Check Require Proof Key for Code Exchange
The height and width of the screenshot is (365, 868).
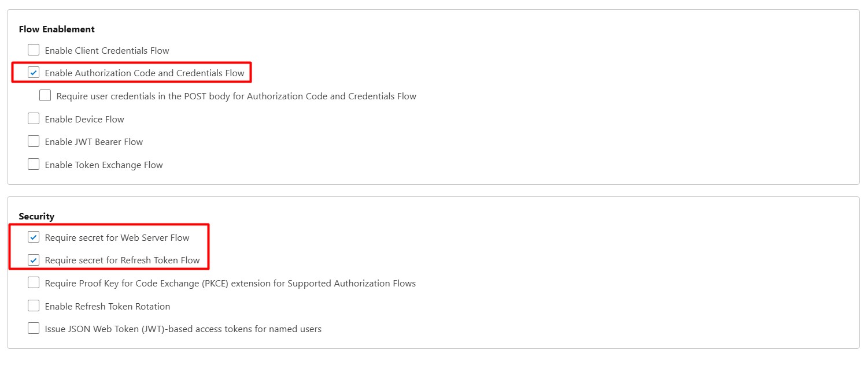(x=34, y=282)
